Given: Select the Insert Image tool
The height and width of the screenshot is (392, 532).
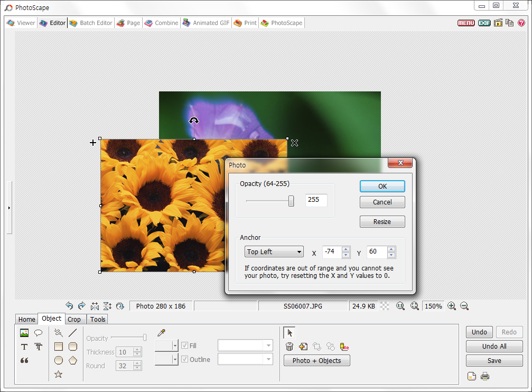Looking at the screenshot, I should tap(24, 332).
